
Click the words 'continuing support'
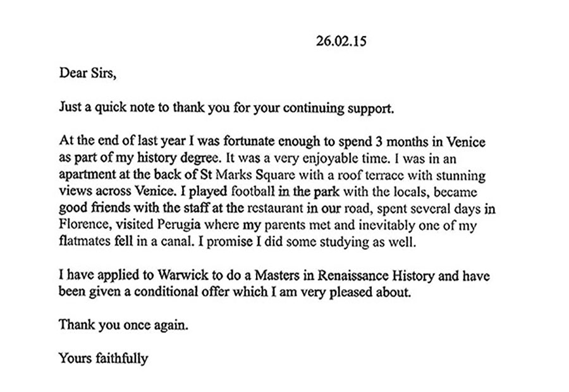point(339,109)
